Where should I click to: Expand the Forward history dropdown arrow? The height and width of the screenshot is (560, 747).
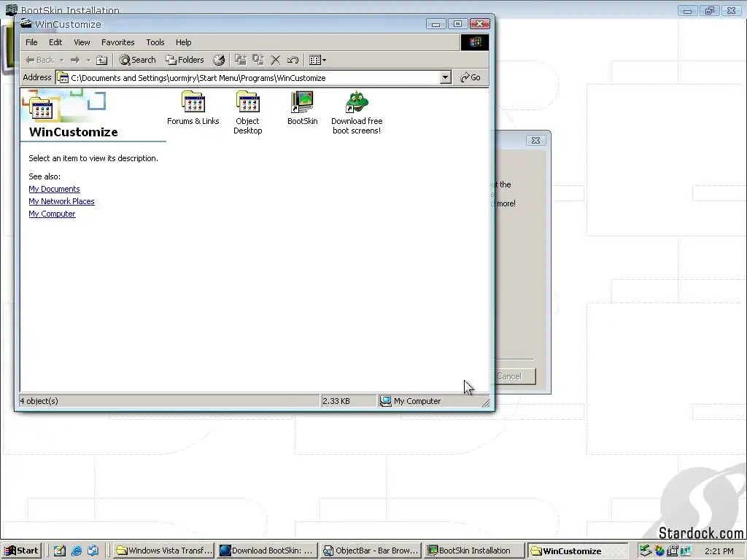pyautogui.click(x=88, y=61)
